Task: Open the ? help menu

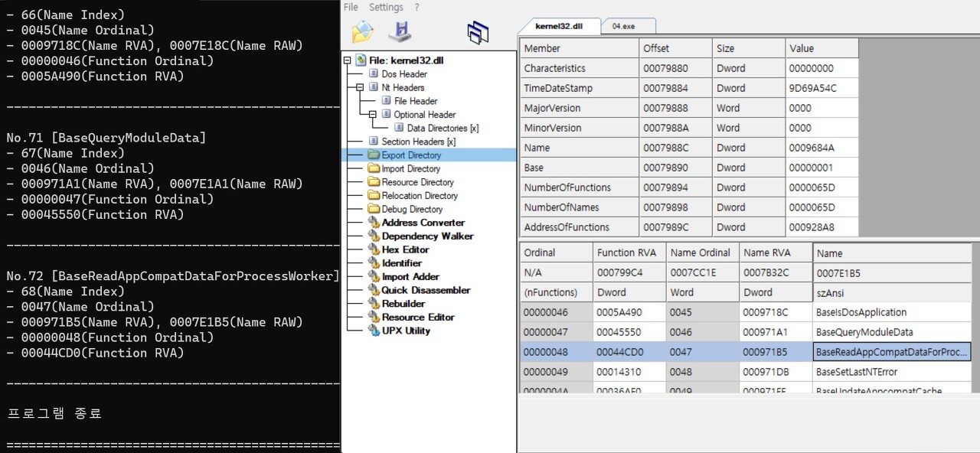Action: [416, 7]
